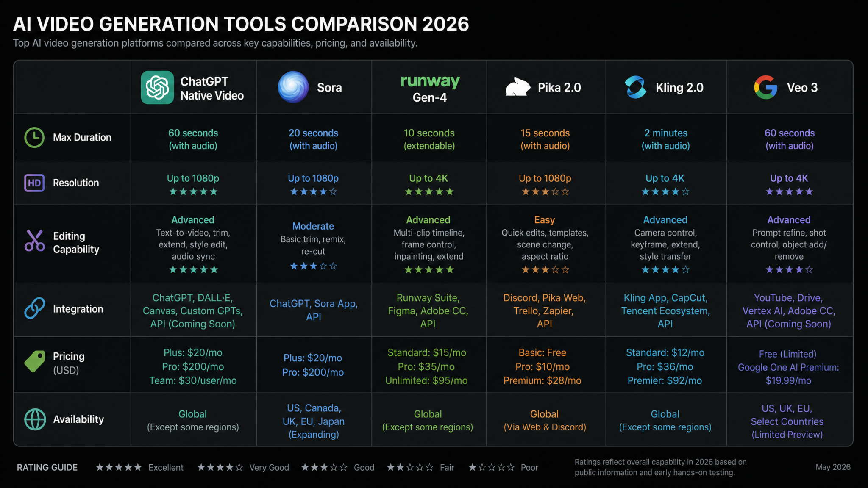Click the Integration row label
The image size is (868, 488).
click(x=78, y=309)
